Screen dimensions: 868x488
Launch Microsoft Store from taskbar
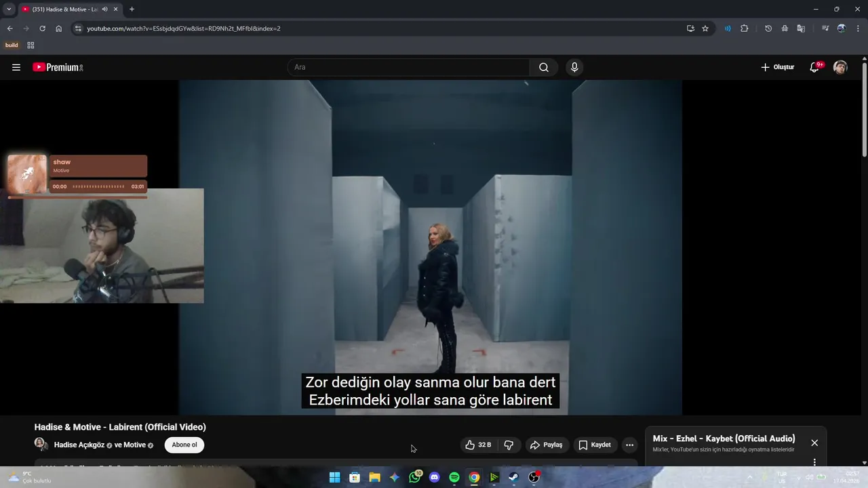(355, 477)
